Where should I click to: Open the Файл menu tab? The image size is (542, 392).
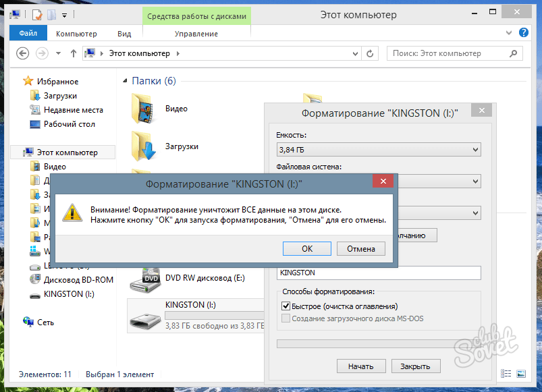click(28, 33)
